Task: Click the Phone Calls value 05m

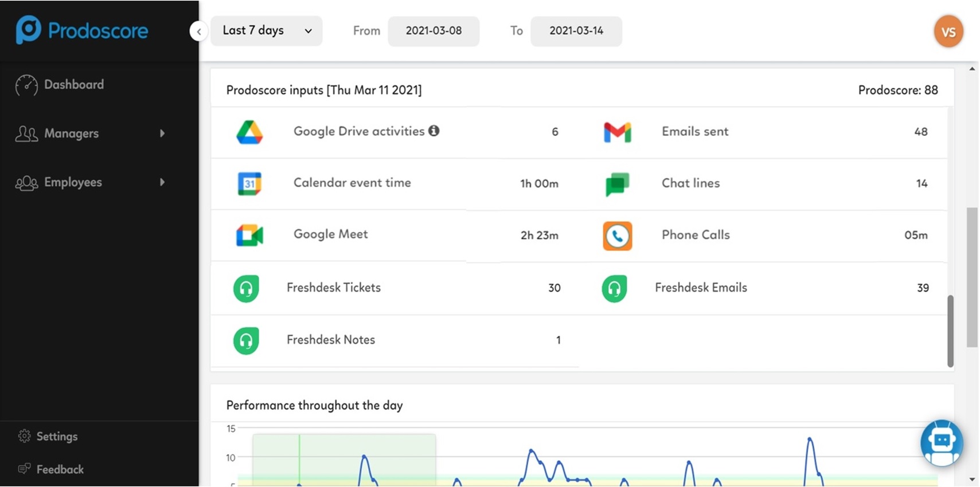Action: (916, 235)
